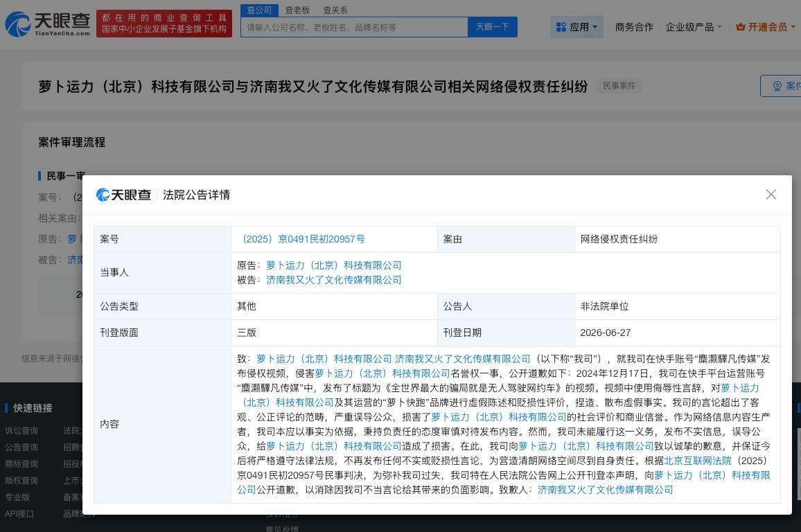This screenshot has width=801, height=532.
Task: Click the 网络侵权责任纠纷 case cause cell
Action: point(678,239)
